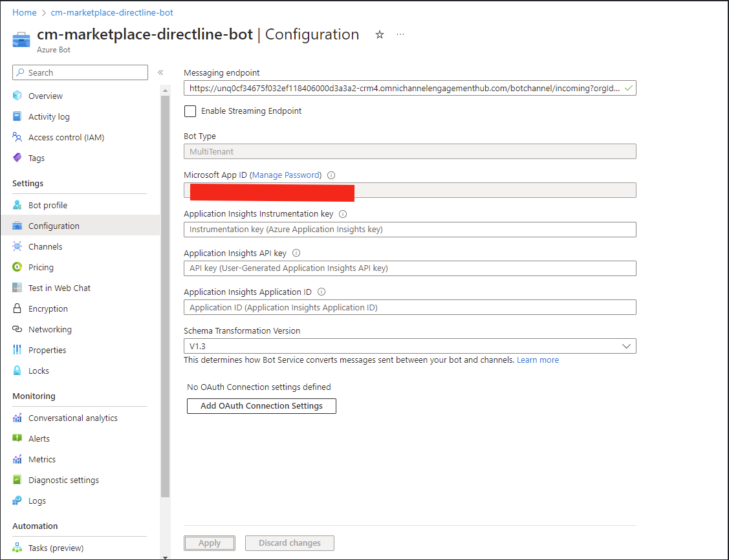Screen dimensions: 729x560
Task: Click the Encryption lock icon
Action: click(x=17, y=308)
